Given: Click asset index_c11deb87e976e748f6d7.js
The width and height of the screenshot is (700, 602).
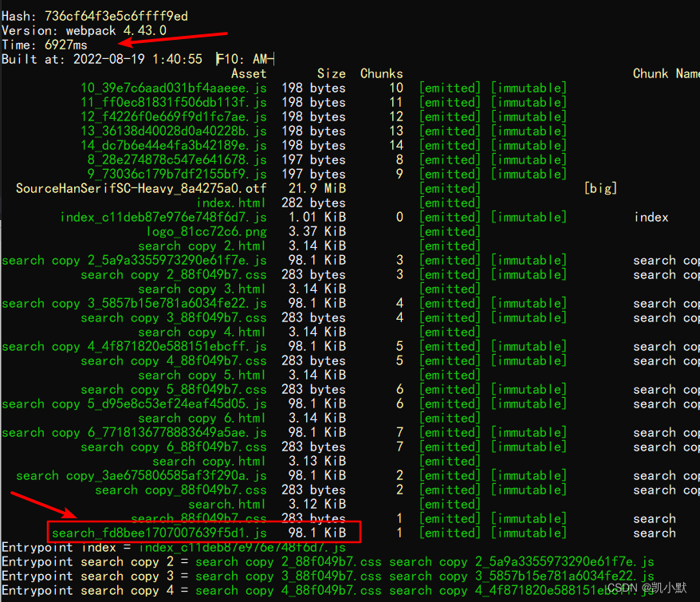Looking at the screenshot, I should 163,217.
